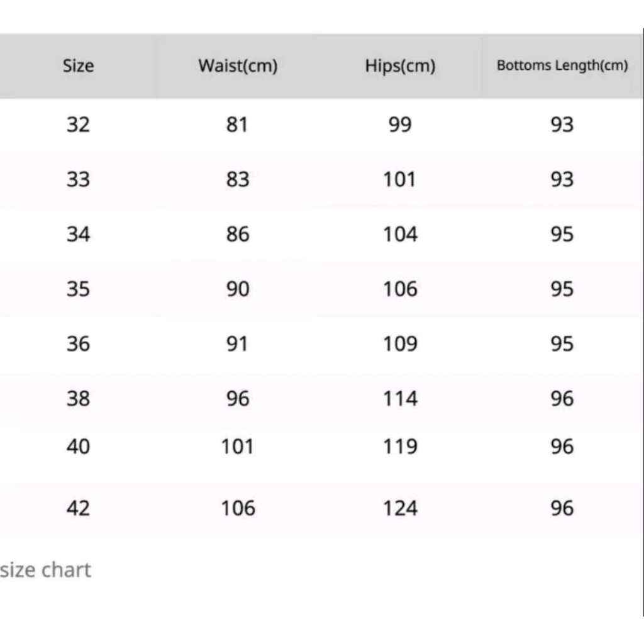Select the waist measurement 86
This screenshot has height=644, width=644.
tap(237, 235)
